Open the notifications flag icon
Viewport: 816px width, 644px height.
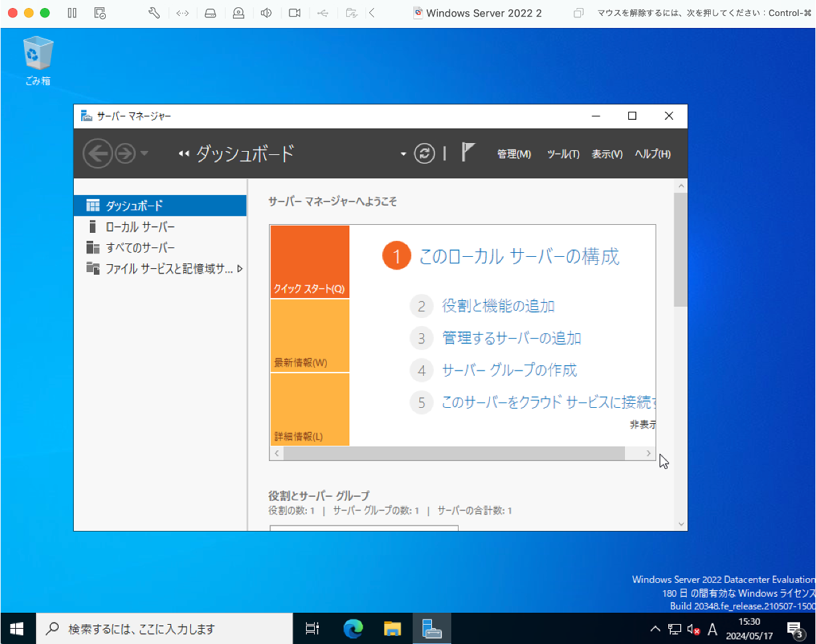[468, 153]
